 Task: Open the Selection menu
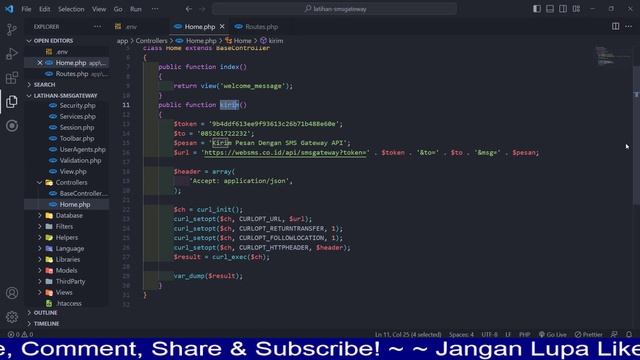click(71, 9)
